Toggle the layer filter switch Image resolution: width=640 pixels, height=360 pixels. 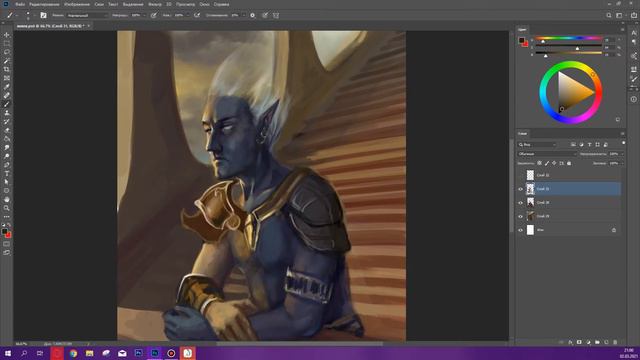pyautogui.click(x=623, y=143)
